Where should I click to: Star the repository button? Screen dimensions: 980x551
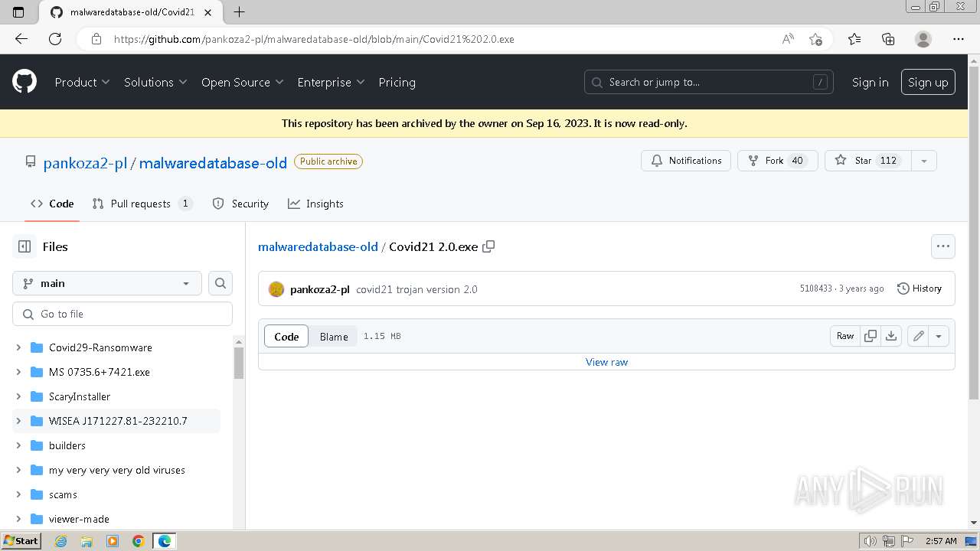868,161
